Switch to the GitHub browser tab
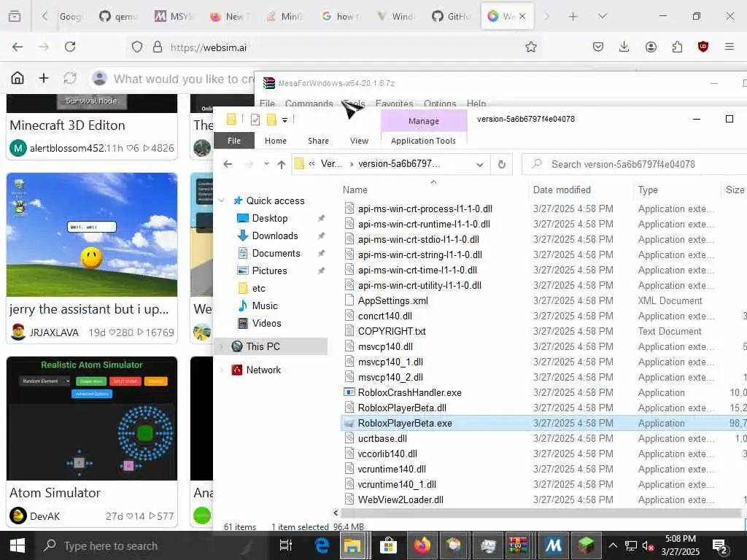Image resolution: width=747 pixels, height=560 pixels. coord(452,17)
